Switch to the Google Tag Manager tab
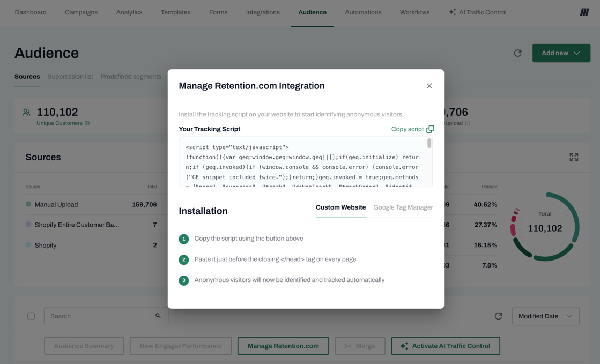Viewport: 600px width, 364px height. (403, 207)
